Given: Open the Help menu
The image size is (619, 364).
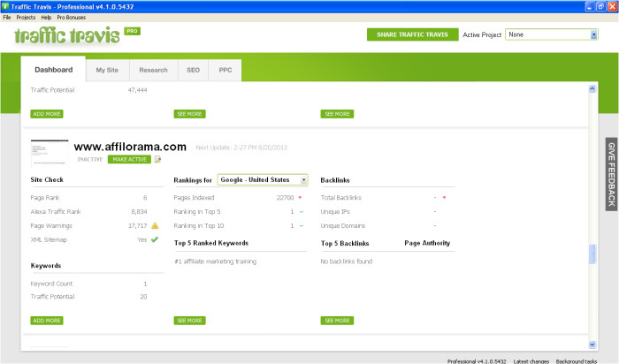Looking at the screenshot, I should (x=46, y=18).
